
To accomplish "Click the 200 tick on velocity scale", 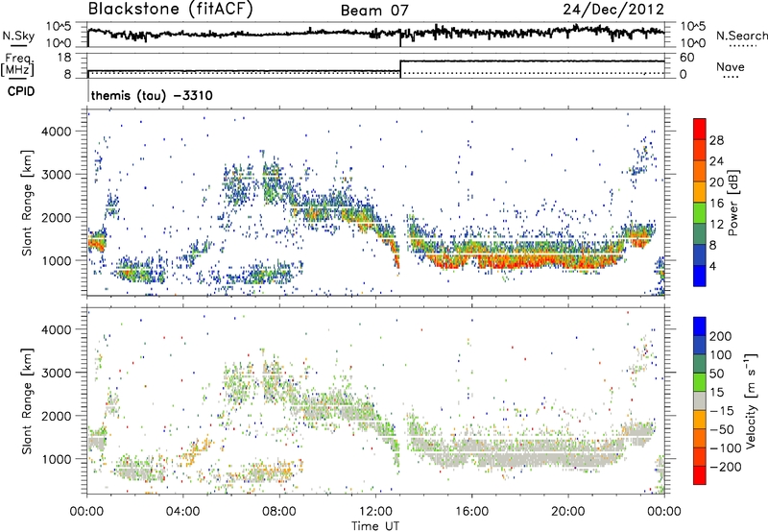I will pos(721,336).
